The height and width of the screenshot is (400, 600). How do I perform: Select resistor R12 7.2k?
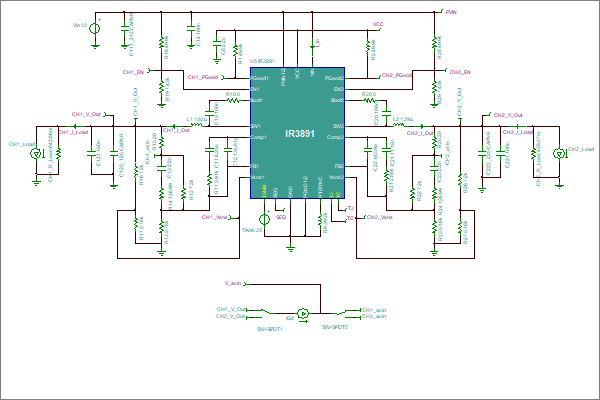click(183, 193)
